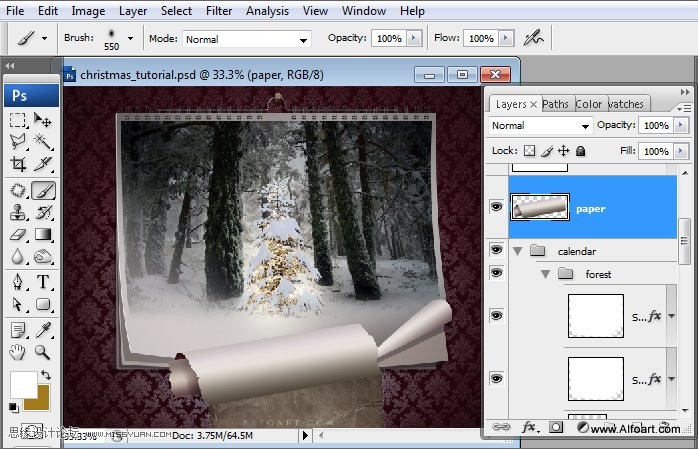Select the Gradient tool

click(x=43, y=234)
